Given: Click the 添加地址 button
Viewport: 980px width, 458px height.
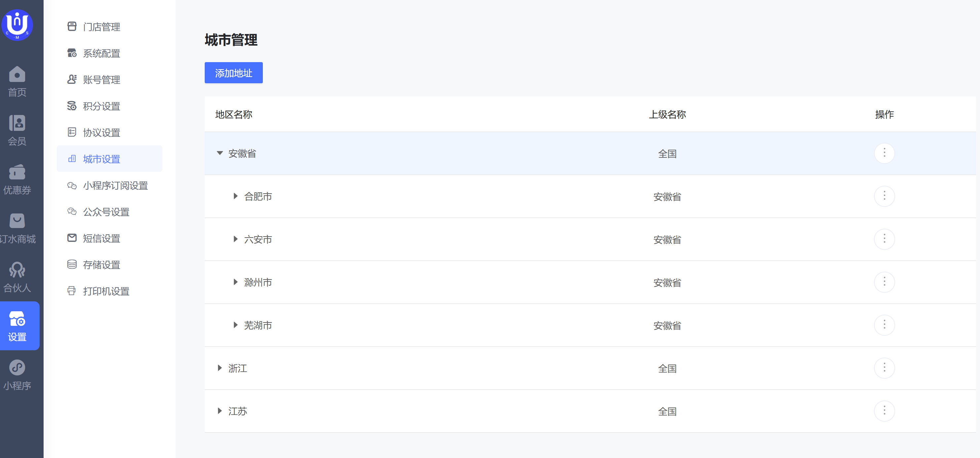Looking at the screenshot, I should 233,73.
